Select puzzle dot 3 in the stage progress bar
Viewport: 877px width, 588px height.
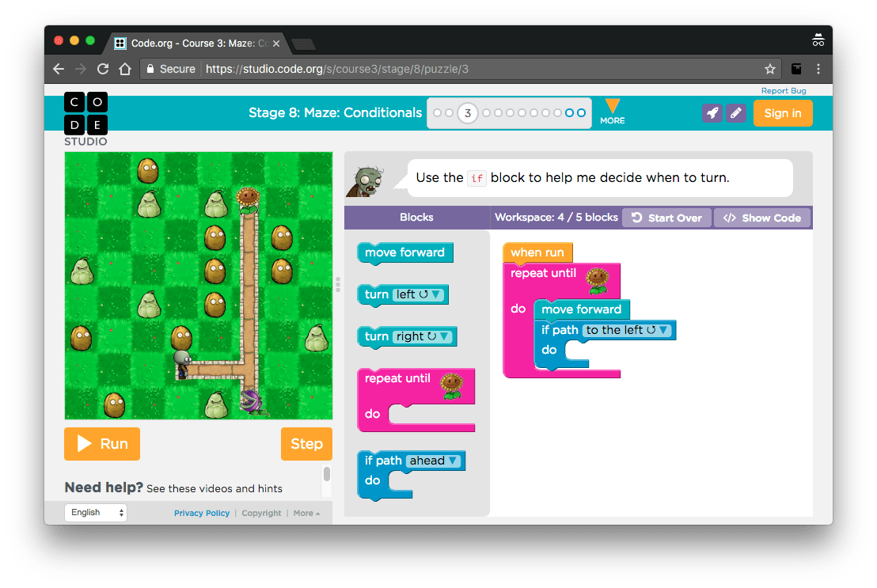(468, 113)
